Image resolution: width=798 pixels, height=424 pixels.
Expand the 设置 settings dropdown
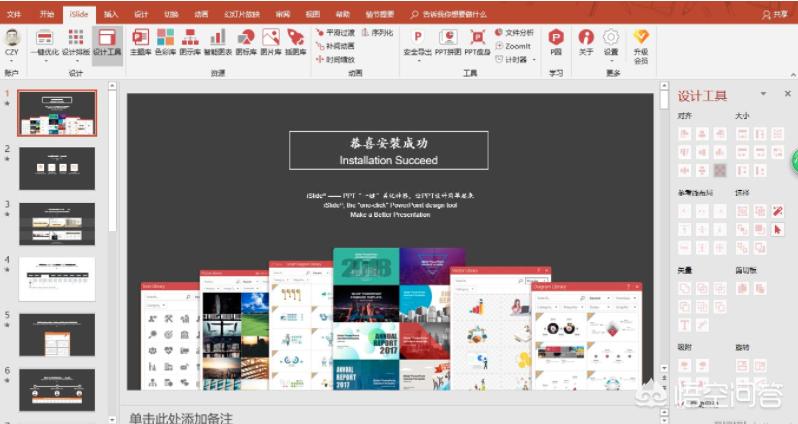611,61
